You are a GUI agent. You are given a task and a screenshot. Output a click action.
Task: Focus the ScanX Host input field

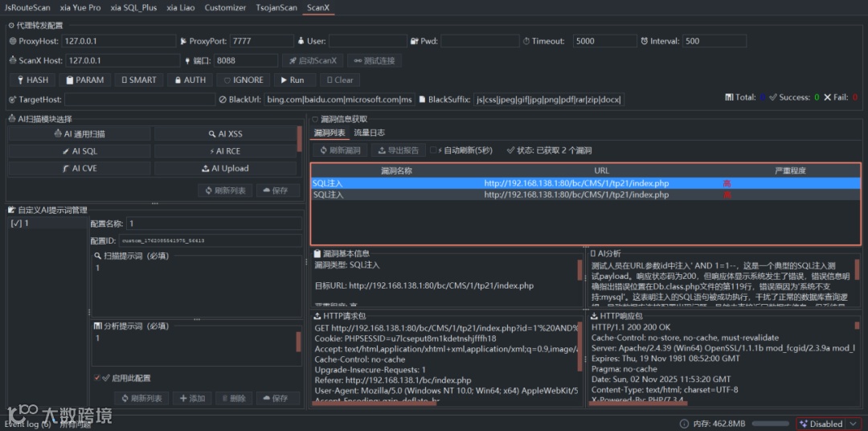click(123, 60)
